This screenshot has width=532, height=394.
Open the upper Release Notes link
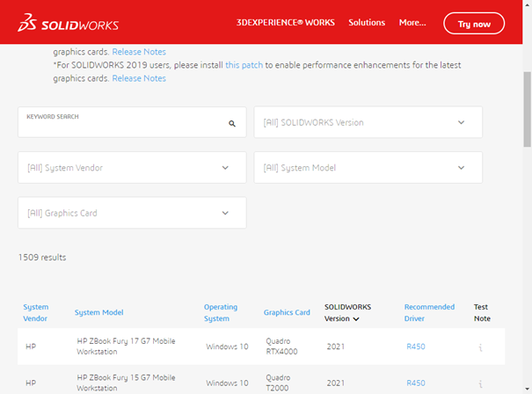point(139,52)
